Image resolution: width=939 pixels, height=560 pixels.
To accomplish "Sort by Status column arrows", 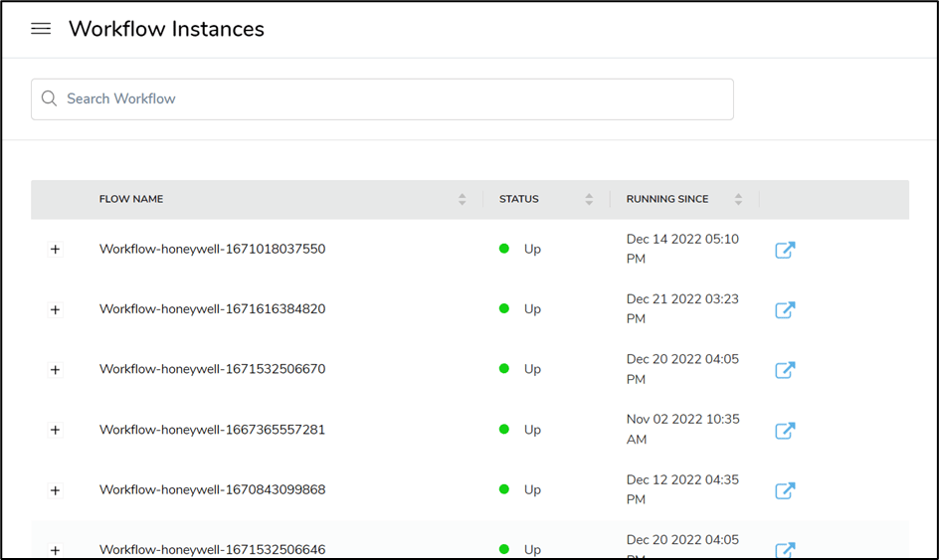I will (589, 200).
